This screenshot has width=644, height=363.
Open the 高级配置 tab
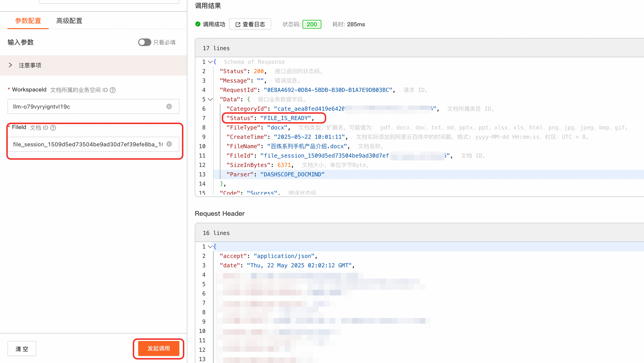point(69,21)
